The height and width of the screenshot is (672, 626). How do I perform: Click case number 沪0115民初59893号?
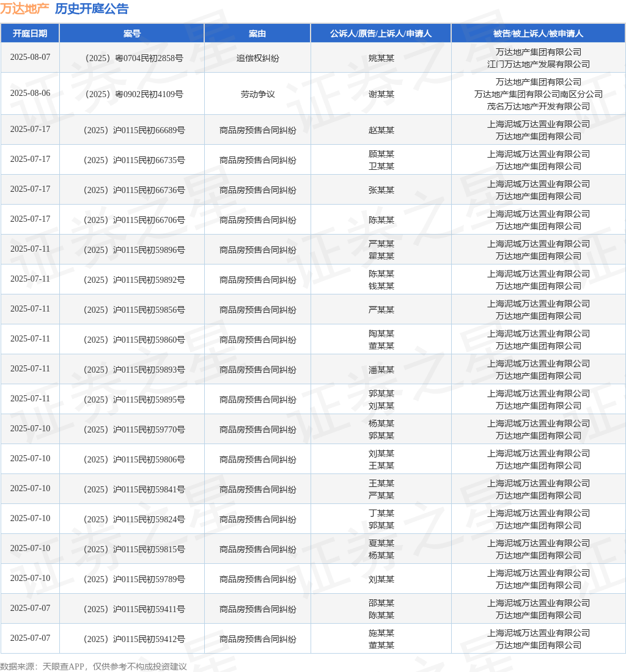coord(134,370)
